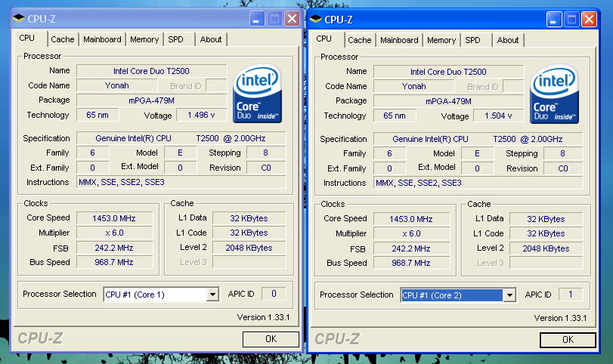The height and width of the screenshot is (364, 613).
Task: Click disabled maximize button in left window
Action: pos(274,18)
